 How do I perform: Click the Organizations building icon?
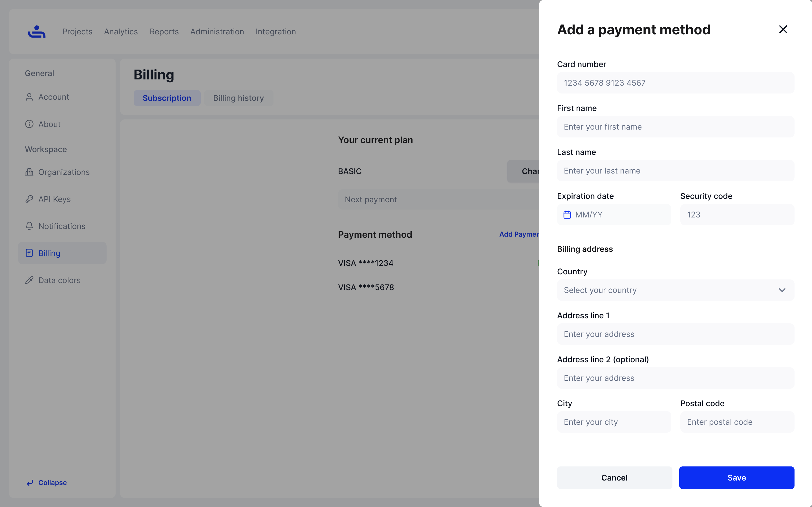29,172
